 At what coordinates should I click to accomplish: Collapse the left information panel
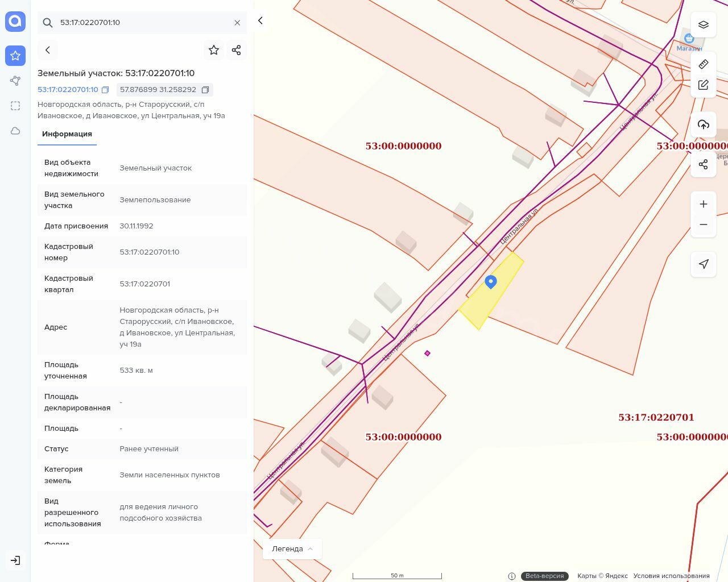[x=260, y=20]
